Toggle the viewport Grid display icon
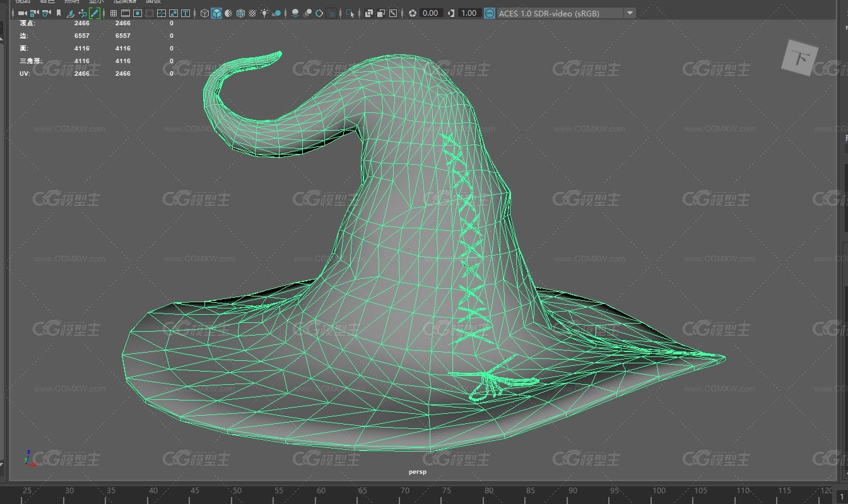Image resolution: width=848 pixels, height=504 pixels. click(114, 13)
